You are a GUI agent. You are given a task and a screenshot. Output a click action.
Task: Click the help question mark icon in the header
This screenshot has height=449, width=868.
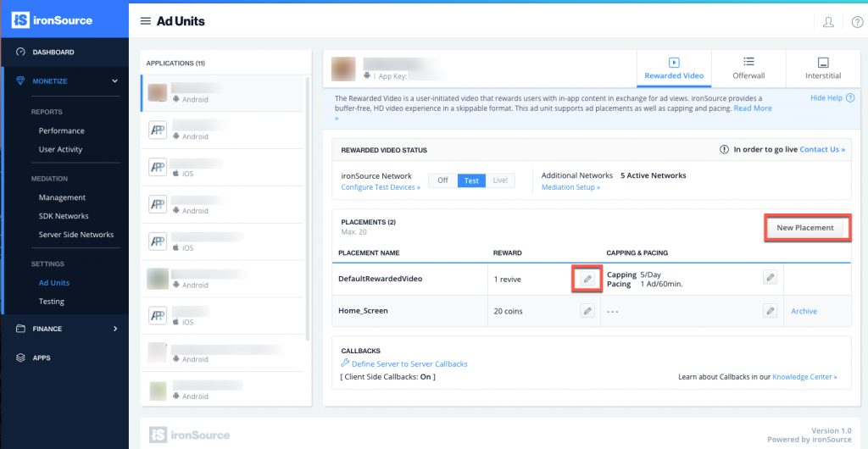pos(857,22)
